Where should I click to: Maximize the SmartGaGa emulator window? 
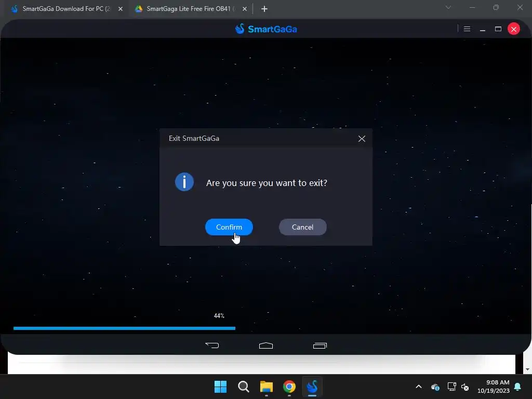tap(498, 29)
